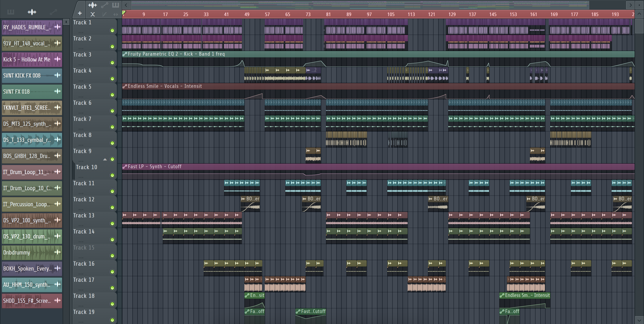Click the stretch arrows icon in playlist toolbar
The height and width of the screenshot is (324, 644).
116,15
